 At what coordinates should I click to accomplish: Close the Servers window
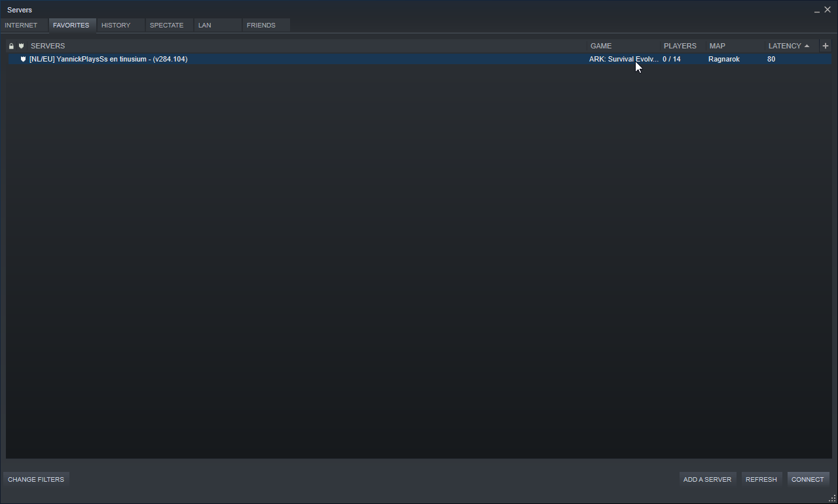click(x=828, y=10)
